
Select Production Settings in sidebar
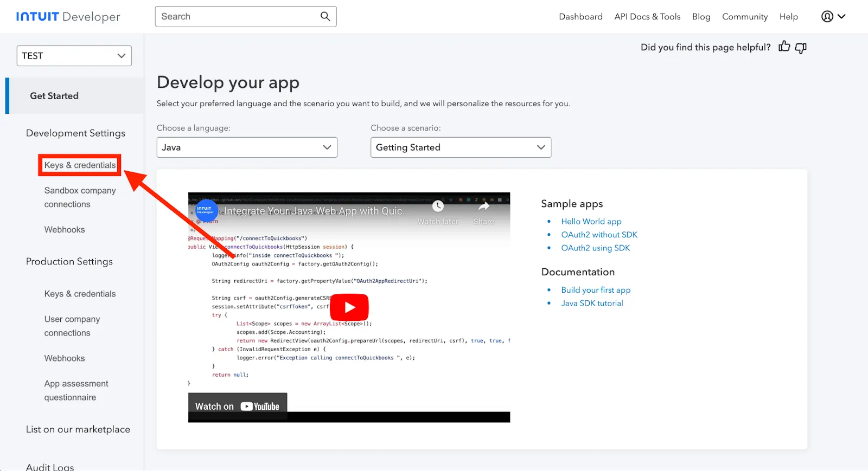click(x=69, y=262)
